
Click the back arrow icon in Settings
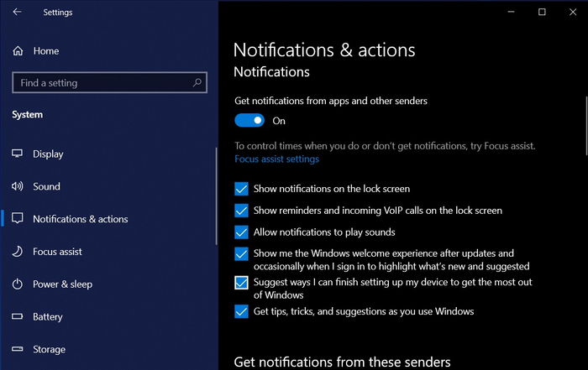(x=17, y=12)
